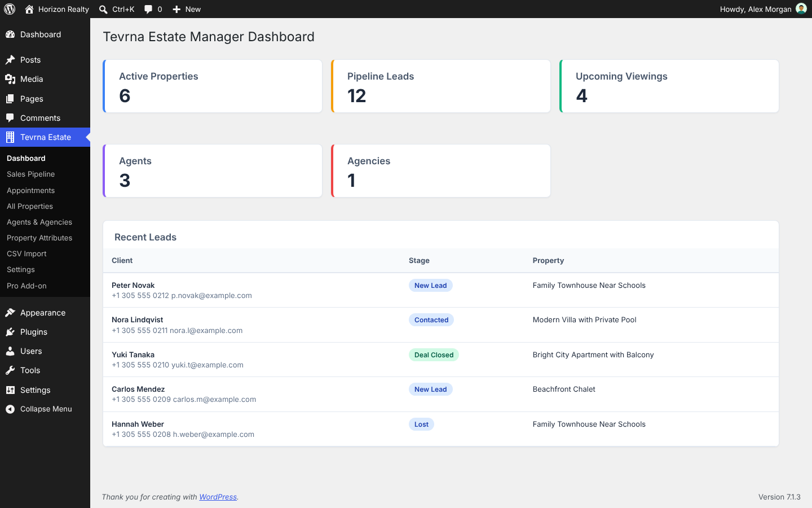Select client name Peter Novak
Image resolution: width=812 pixels, height=508 pixels.
(x=133, y=286)
